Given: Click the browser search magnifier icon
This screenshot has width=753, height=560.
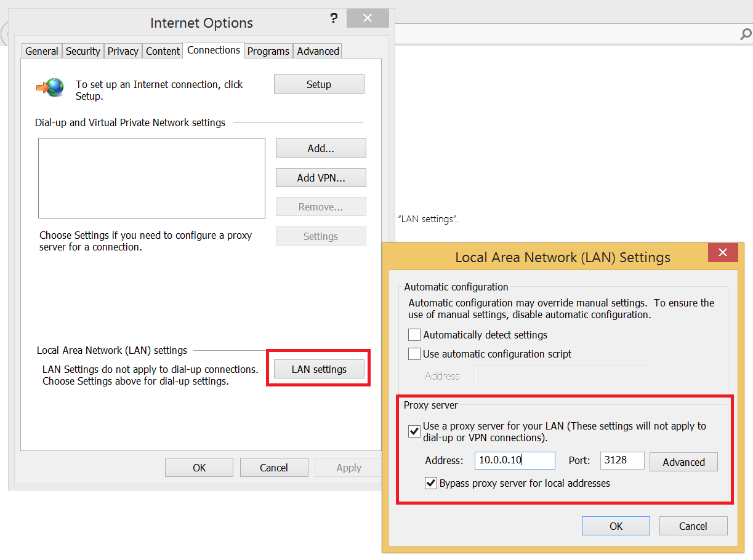Looking at the screenshot, I should [745, 35].
